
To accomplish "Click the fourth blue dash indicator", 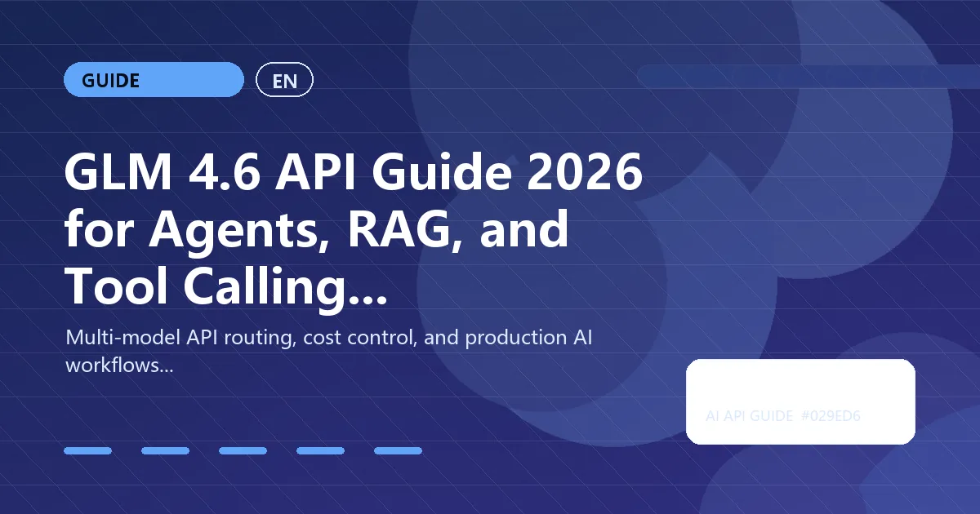I will [320, 450].
